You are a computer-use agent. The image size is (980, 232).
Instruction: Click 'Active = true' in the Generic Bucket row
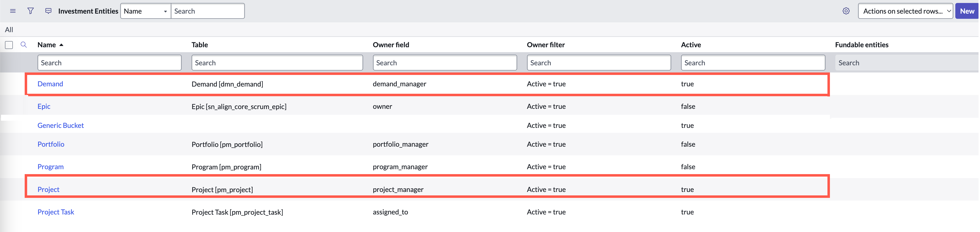pyautogui.click(x=546, y=126)
